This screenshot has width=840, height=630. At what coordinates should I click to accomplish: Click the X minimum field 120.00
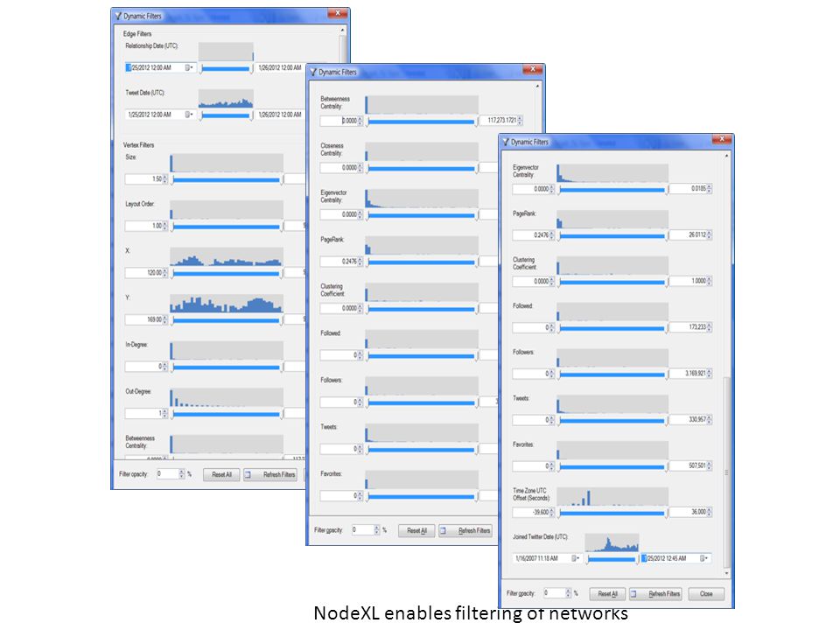143,273
